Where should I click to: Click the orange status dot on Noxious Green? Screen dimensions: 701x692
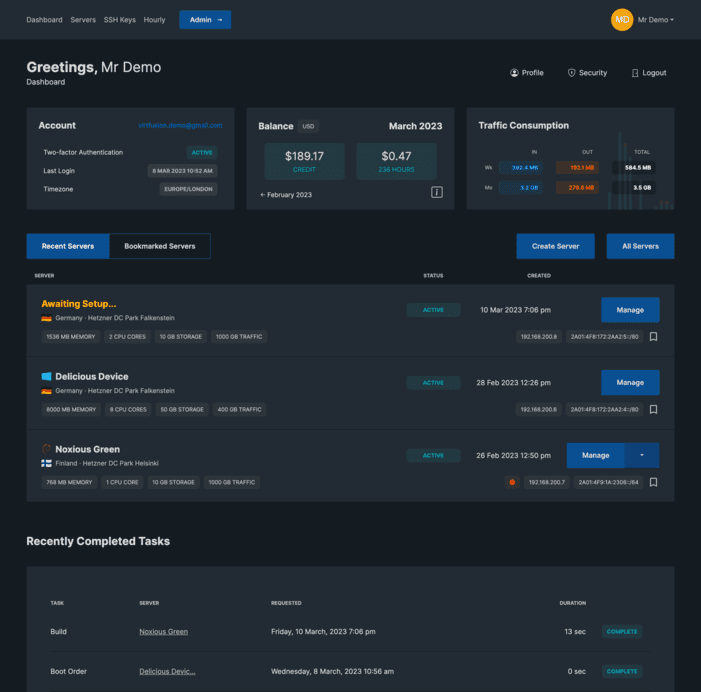click(512, 482)
